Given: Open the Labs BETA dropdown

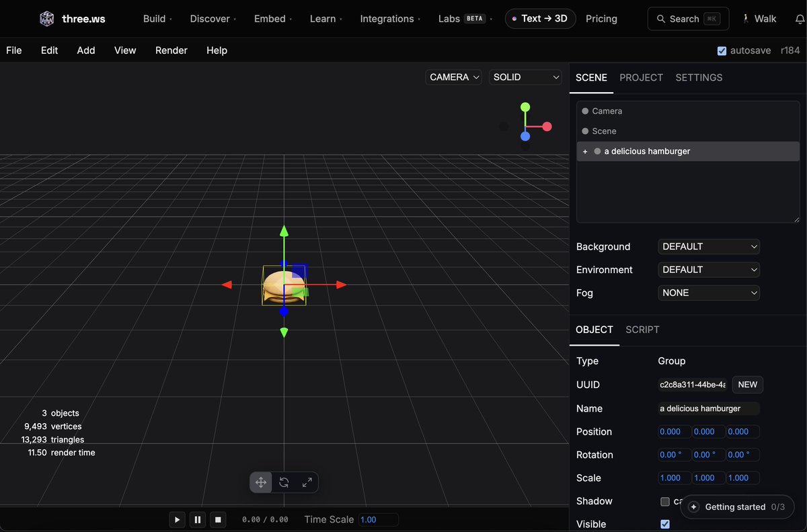Looking at the screenshot, I should [465, 19].
